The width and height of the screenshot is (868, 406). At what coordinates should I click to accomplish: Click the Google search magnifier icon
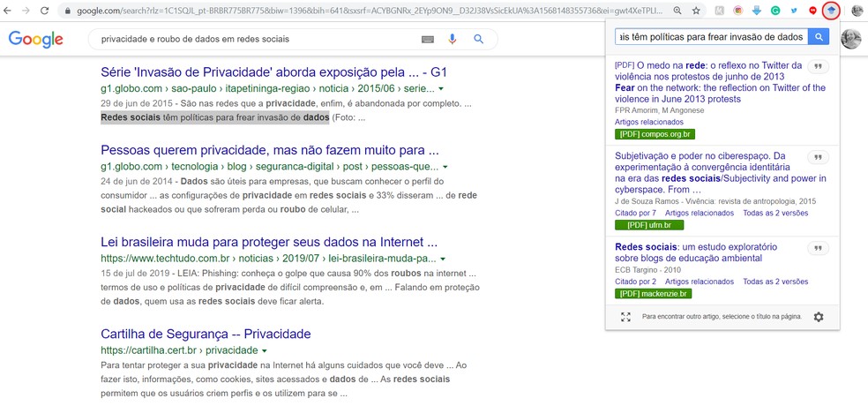coord(478,39)
